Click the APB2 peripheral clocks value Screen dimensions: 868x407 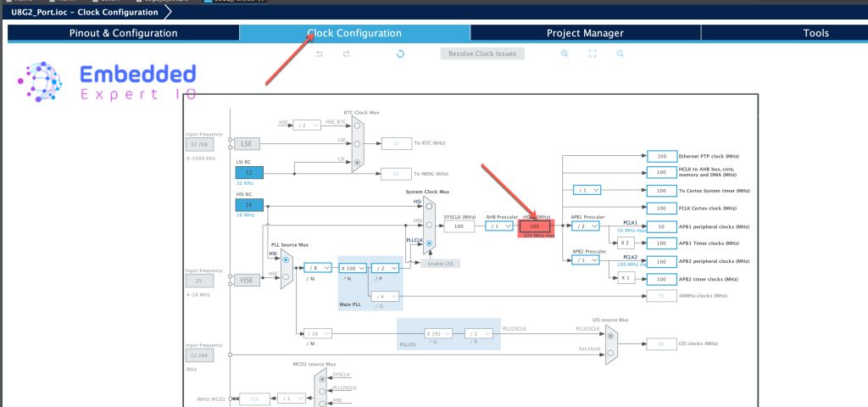point(661,261)
